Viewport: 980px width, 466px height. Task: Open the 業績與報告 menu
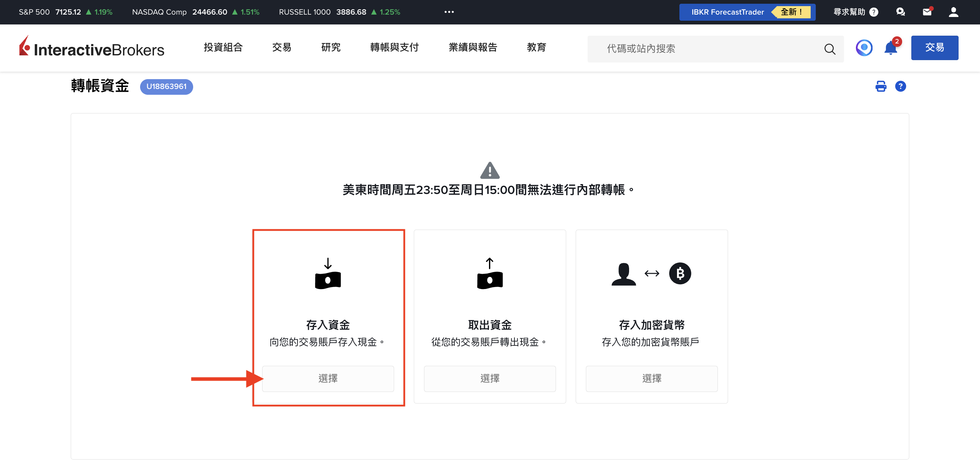pyautogui.click(x=473, y=48)
